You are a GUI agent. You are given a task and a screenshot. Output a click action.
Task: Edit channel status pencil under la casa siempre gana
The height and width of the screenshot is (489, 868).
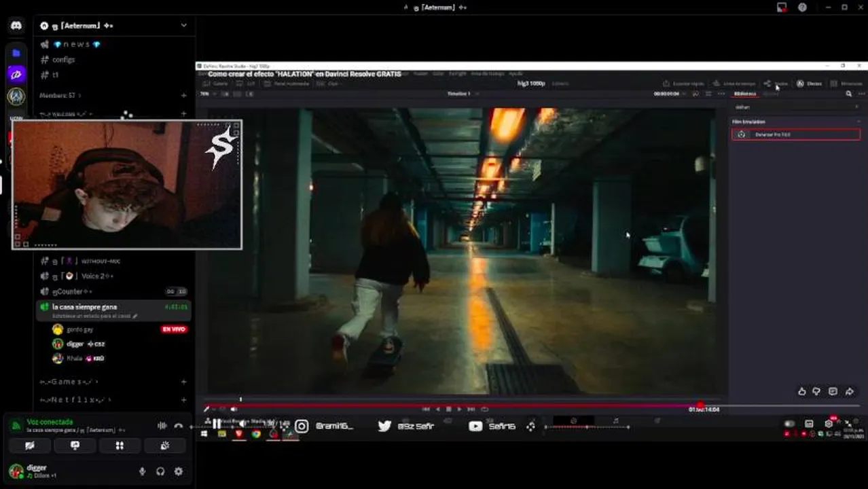click(135, 316)
